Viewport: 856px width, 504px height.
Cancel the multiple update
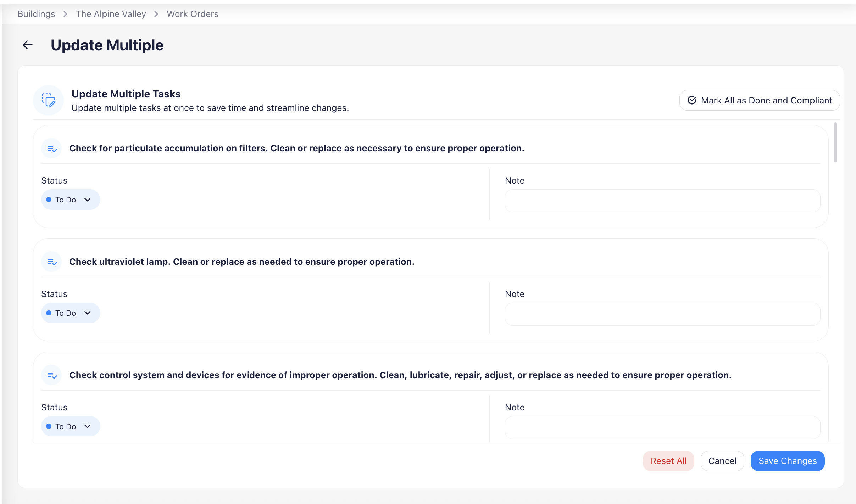[x=722, y=461]
